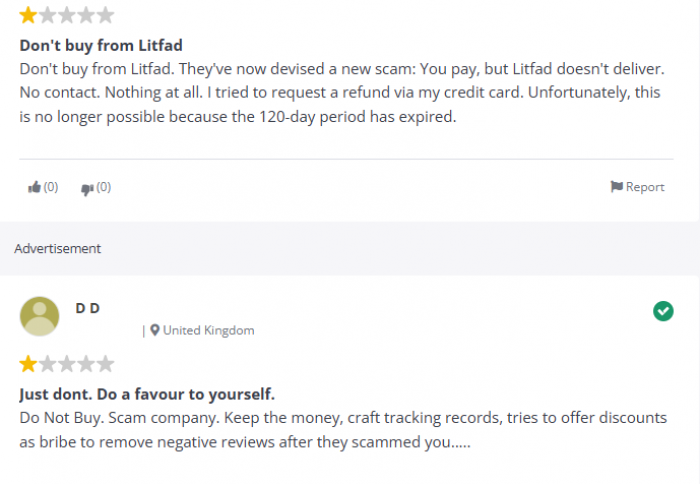Click the D D user avatar
The image size is (700, 484).
pos(39,316)
